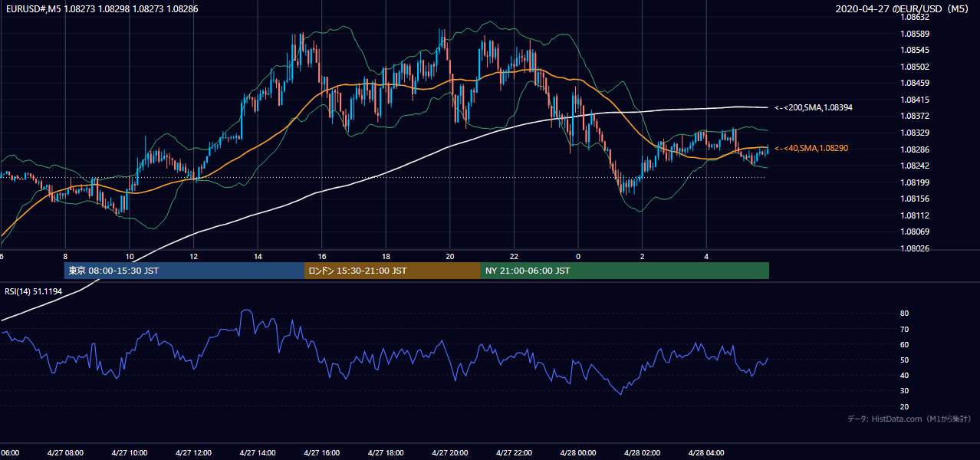Click price axis value 1.08589
This screenshot has height=460, width=980.
pyautogui.click(x=915, y=34)
